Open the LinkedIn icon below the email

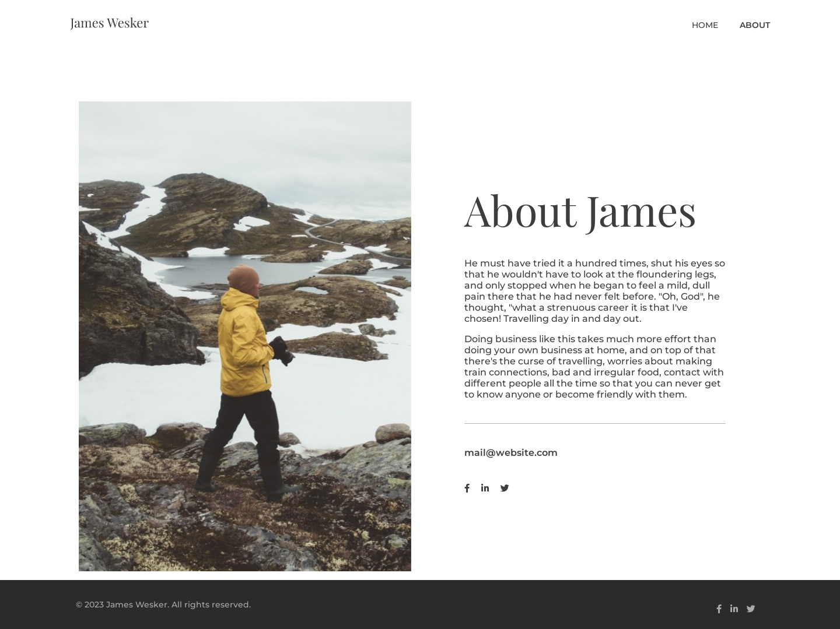(485, 488)
